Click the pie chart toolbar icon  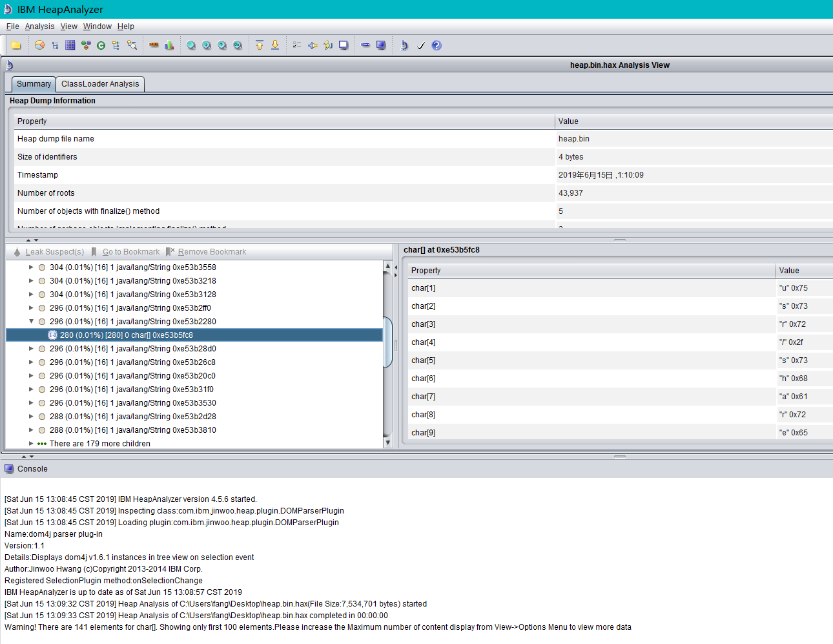[x=39, y=45]
